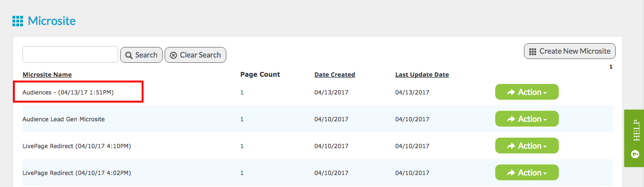Click page number 1 in the pagination

click(x=611, y=67)
